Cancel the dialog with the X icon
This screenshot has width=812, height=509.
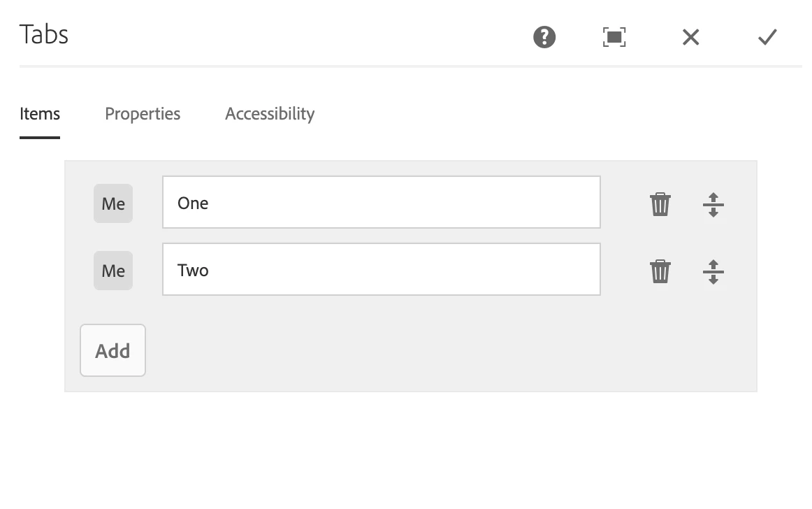(691, 37)
